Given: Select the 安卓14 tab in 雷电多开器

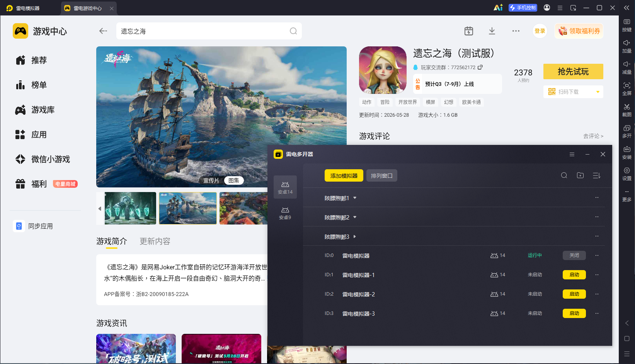Looking at the screenshot, I should [x=285, y=187].
